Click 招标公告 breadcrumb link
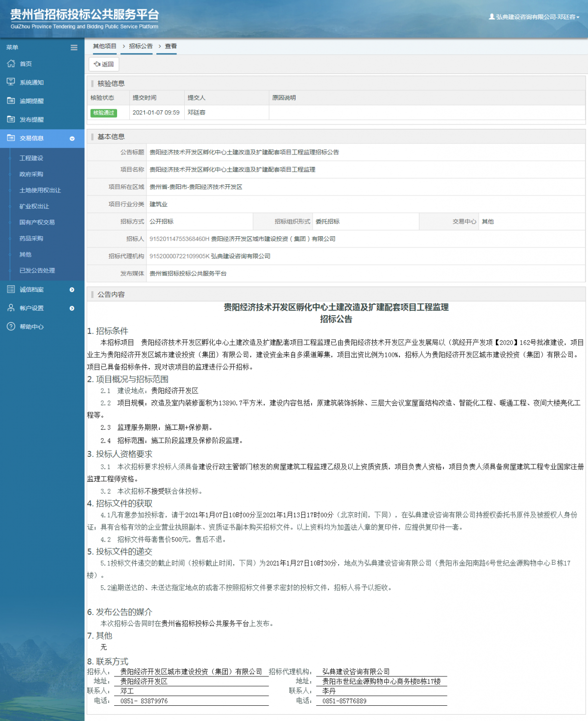The image size is (588, 721). coord(141,46)
